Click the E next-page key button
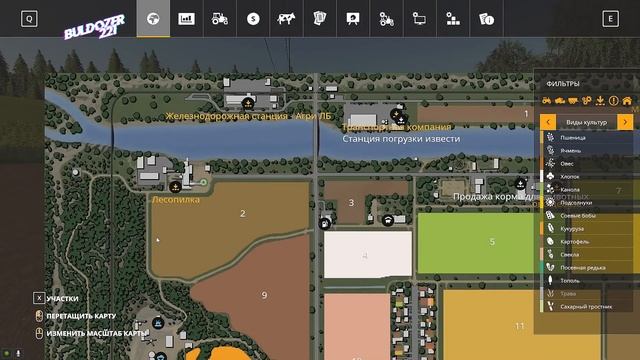The height and width of the screenshot is (360, 640). [x=610, y=19]
